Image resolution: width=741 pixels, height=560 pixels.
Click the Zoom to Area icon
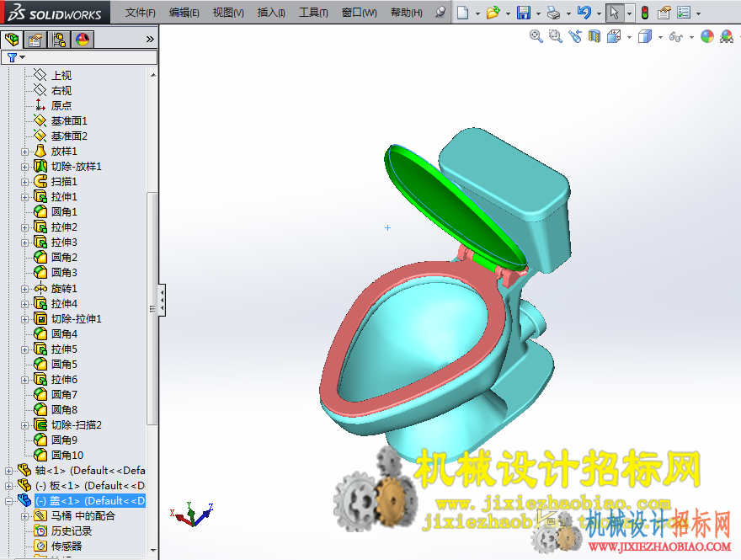click(555, 36)
